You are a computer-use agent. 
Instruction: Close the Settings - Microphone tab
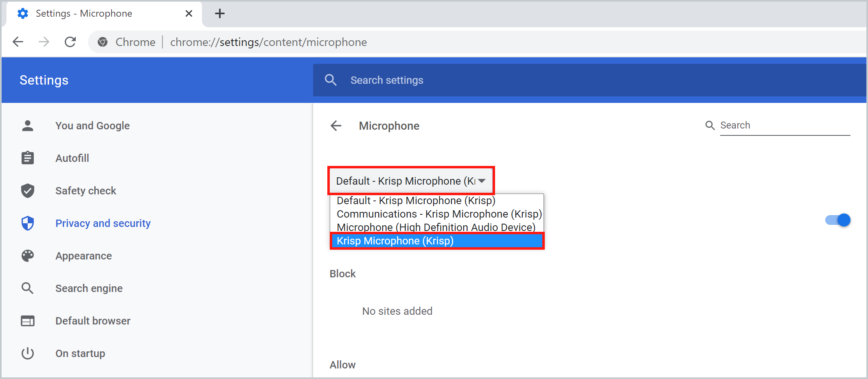(189, 13)
